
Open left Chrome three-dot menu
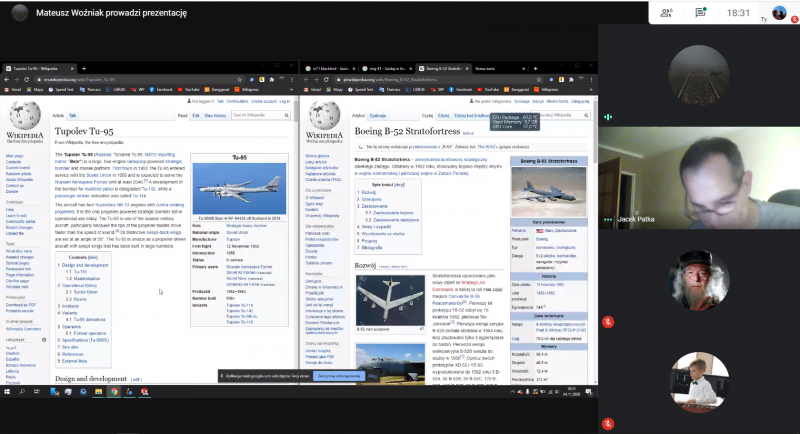tap(294, 78)
